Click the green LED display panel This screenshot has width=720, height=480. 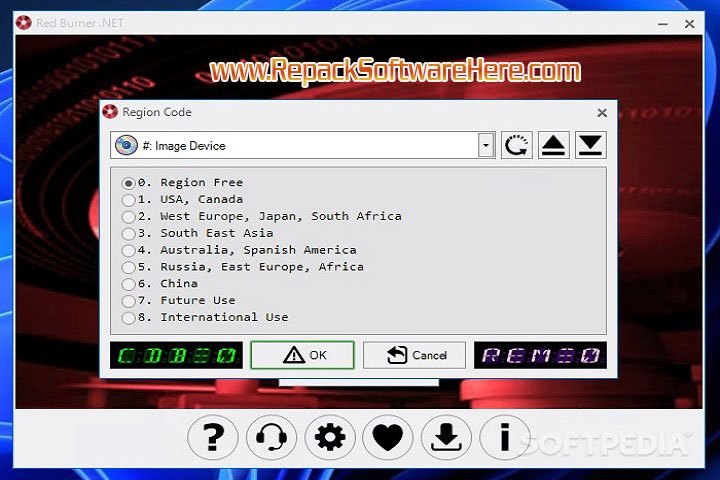[x=176, y=355]
